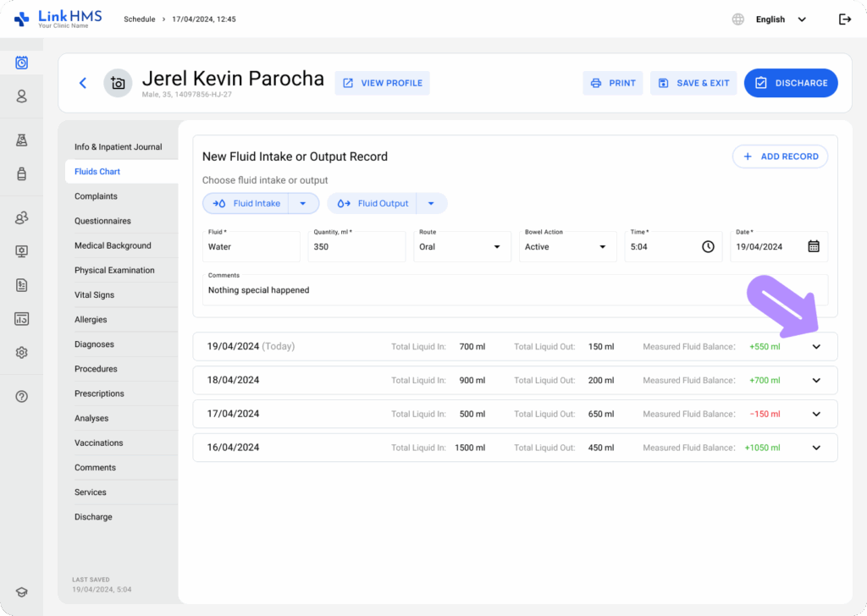Viewport: 867px width, 616px height.
Task: Open the calendar picker in the Date field
Action: [813, 246]
